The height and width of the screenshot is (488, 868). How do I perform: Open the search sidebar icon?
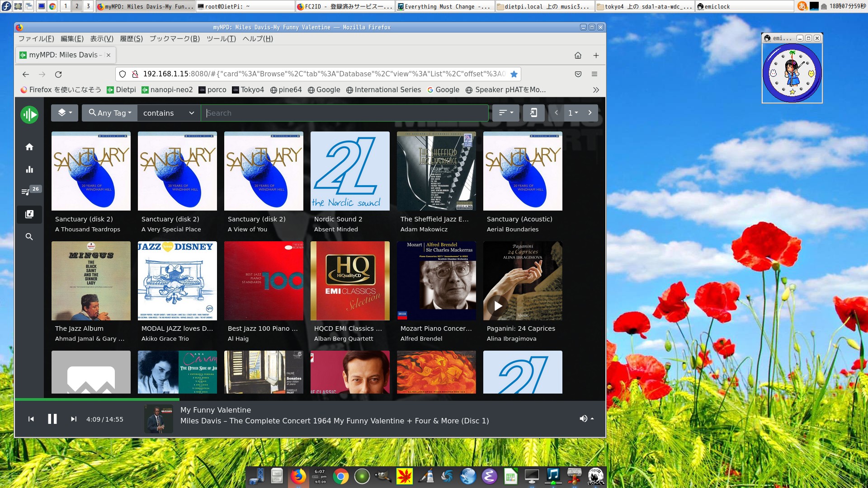click(29, 237)
